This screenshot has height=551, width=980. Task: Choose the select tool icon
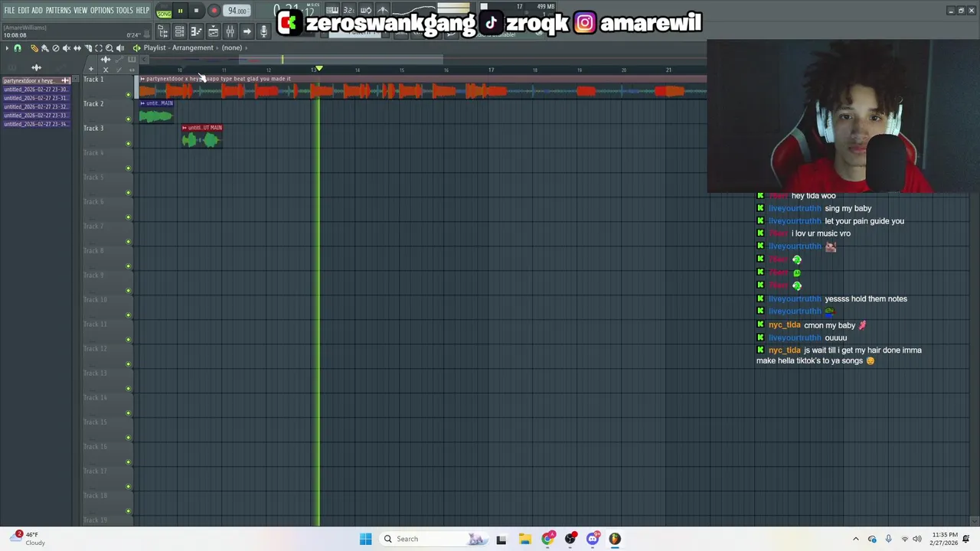[x=98, y=48]
